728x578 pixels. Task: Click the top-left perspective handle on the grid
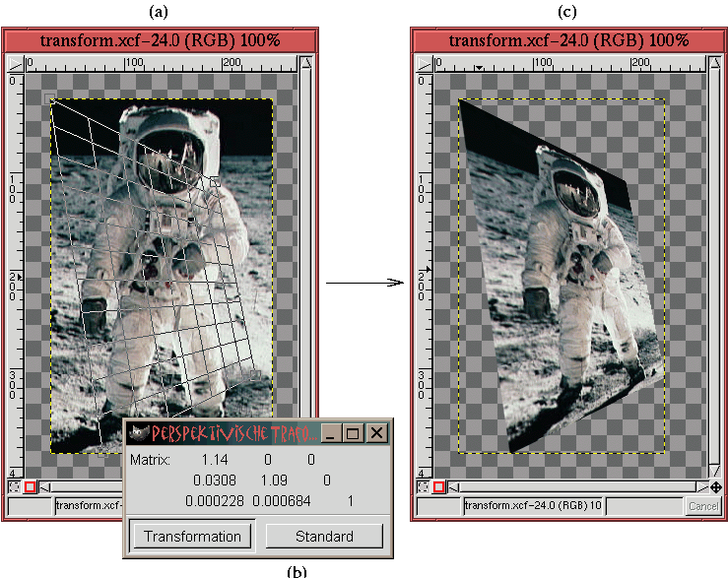[x=50, y=99]
